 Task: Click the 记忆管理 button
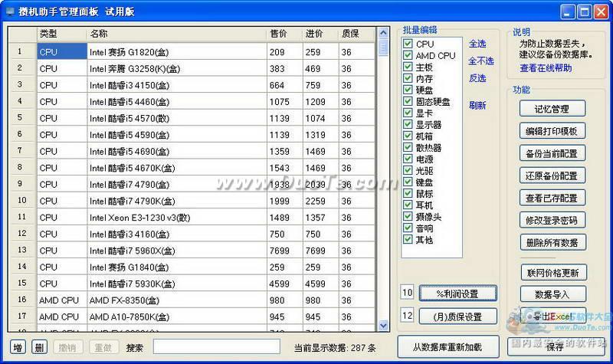pos(552,109)
